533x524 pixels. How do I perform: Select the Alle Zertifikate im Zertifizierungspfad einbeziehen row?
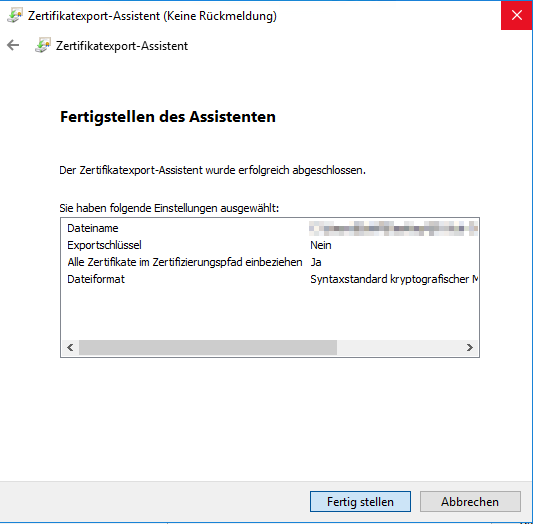coord(270,262)
